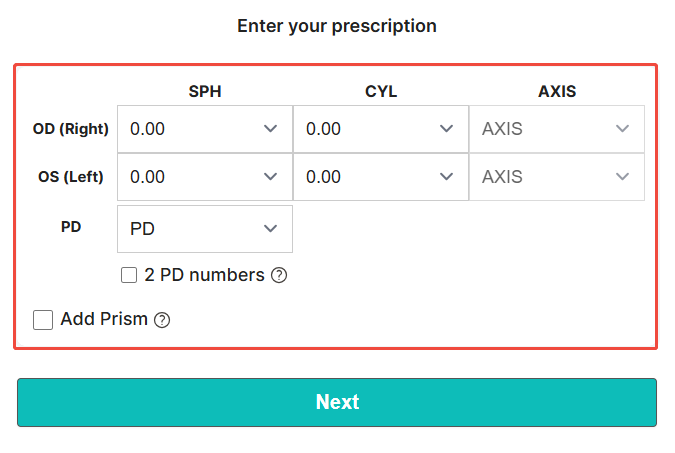Open the OS (Left) AXIS dropdown
Viewport: 675px width, 453px height.
(x=557, y=177)
